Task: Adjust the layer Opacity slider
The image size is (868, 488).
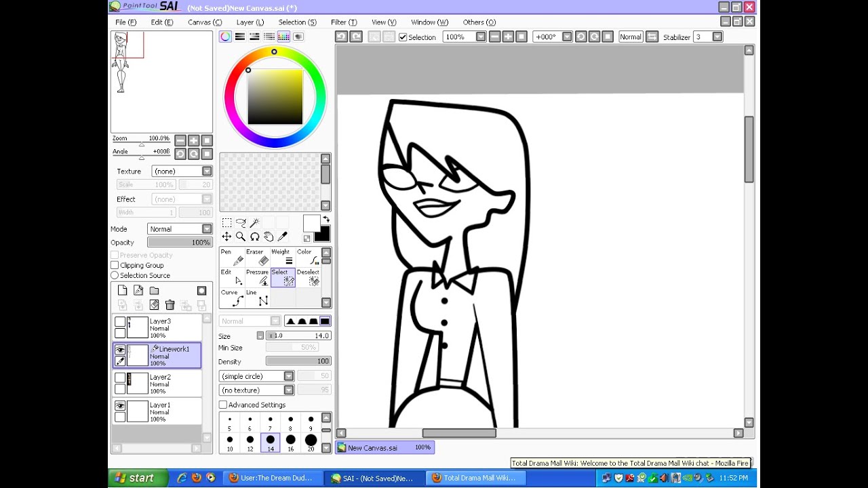Action: [180, 243]
